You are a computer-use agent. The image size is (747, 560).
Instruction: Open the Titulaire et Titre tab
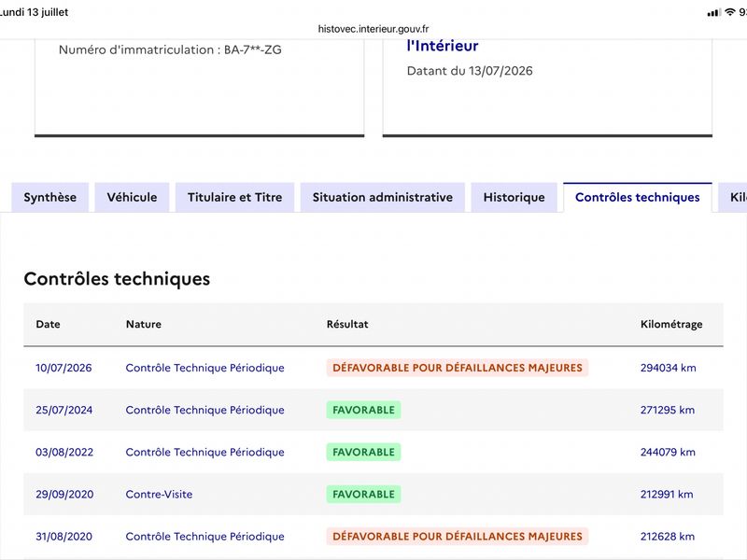pyautogui.click(x=235, y=197)
